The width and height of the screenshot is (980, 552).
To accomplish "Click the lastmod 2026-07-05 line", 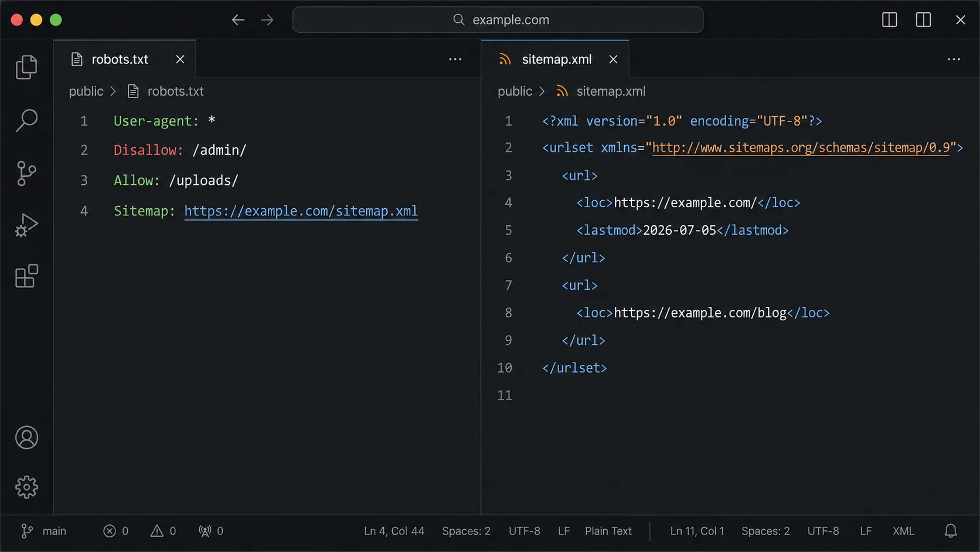I will pyautogui.click(x=682, y=231).
